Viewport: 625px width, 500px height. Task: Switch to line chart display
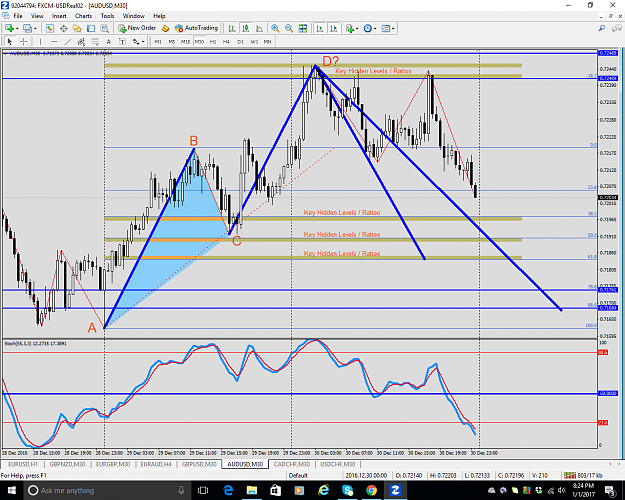(259, 28)
